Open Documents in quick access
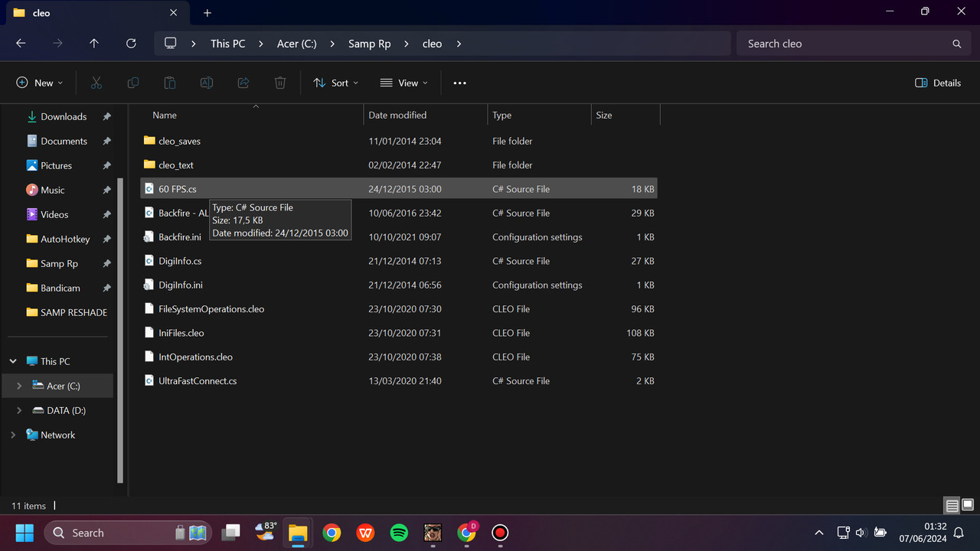This screenshot has height=551, width=980. click(x=64, y=141)
